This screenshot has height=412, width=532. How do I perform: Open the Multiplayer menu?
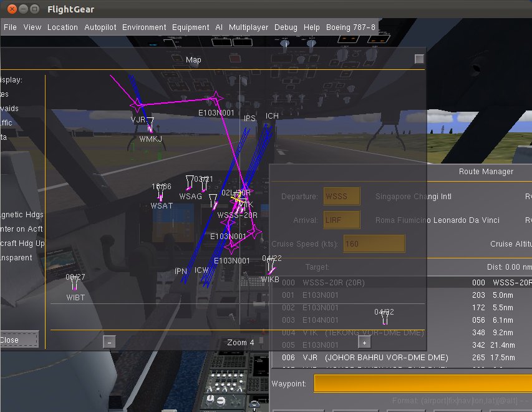click(x=248, y=27)
